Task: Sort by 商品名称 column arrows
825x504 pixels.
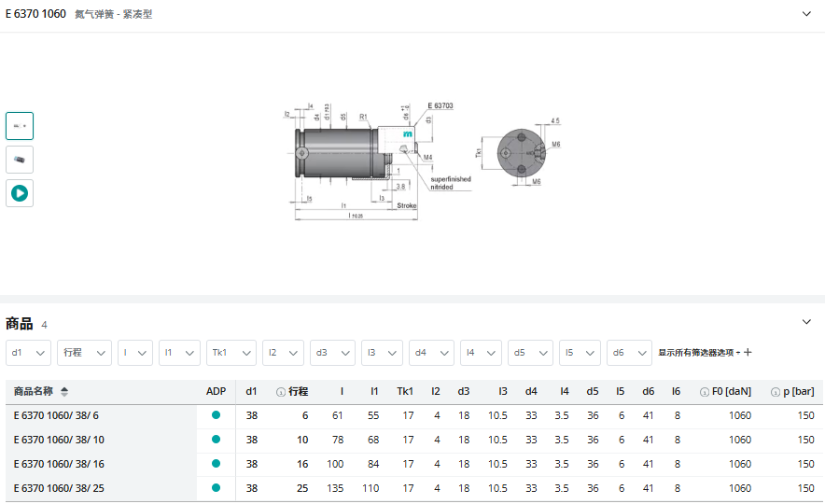Action: tap(64, 392)
